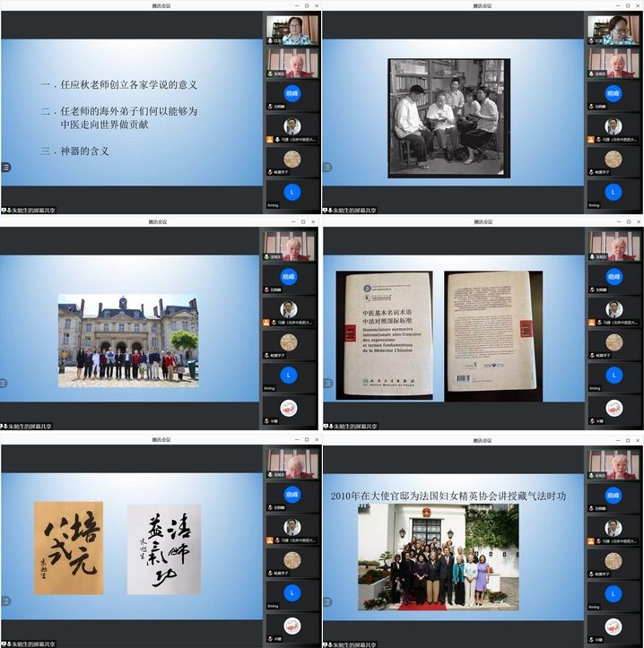The image size is (644, 648).
Task: Expand the side panel handle on the outline slide
Action: pos(5,167)
